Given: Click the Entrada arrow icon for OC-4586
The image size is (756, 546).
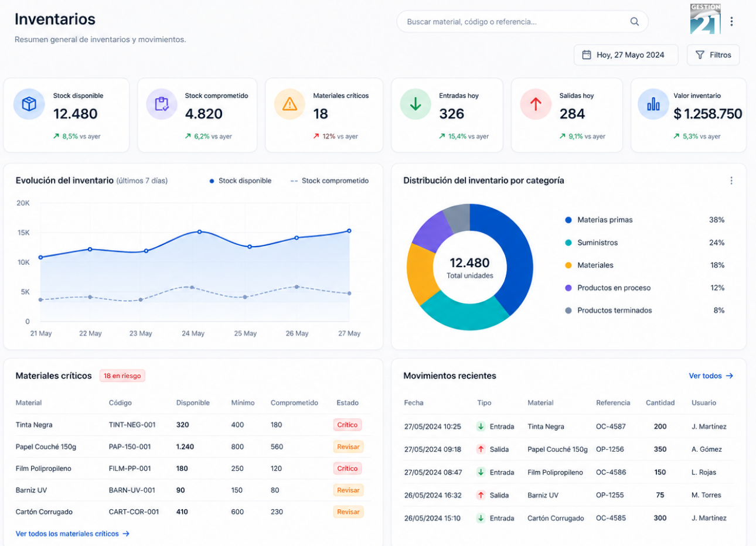Looking at the screenshot, I should [x=481, y=472].
